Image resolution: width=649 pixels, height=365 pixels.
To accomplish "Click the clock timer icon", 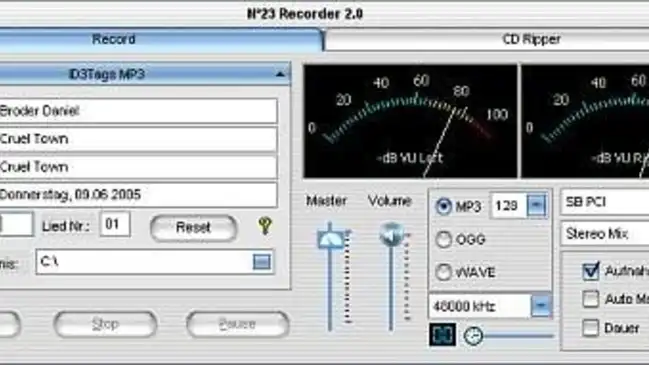I will pyautogui.click(x=473, y=336).
